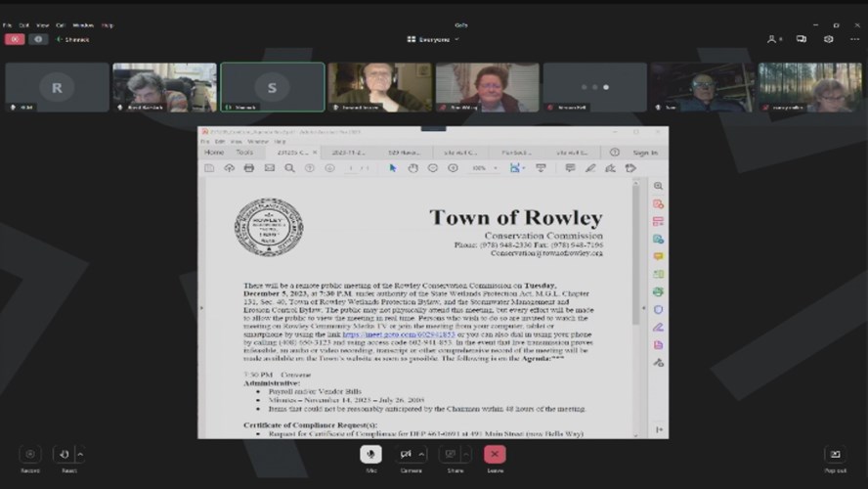The image size is (868, 489).
Task: Start recording with the Record button
Action: pos(30,454)
